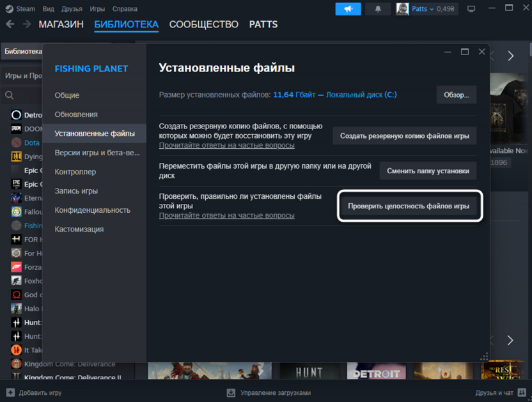Select the Forza game icon in list

[16, 267]
